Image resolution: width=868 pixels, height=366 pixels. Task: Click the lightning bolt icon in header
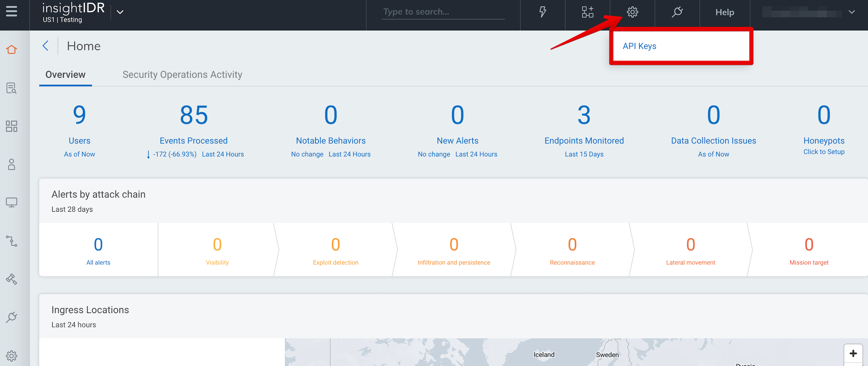[x=543, y=12]
